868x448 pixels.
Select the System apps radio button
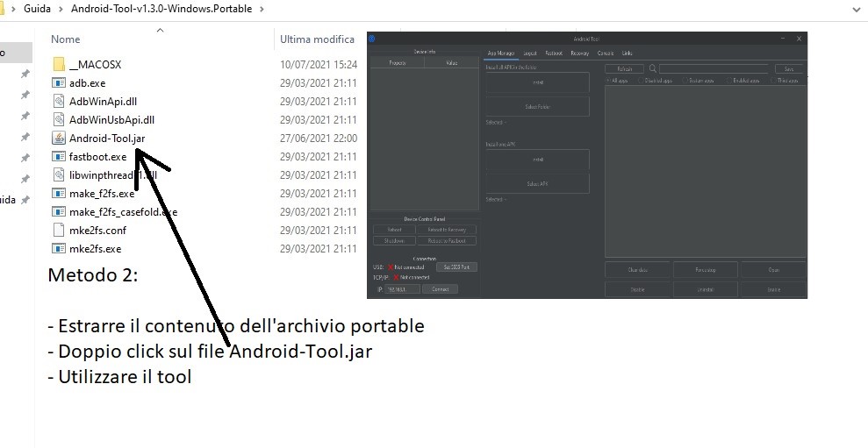[x=685, y=81]
